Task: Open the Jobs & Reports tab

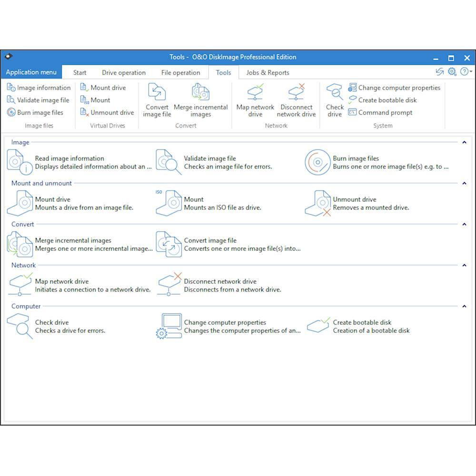Action: (x=268, y=73)
